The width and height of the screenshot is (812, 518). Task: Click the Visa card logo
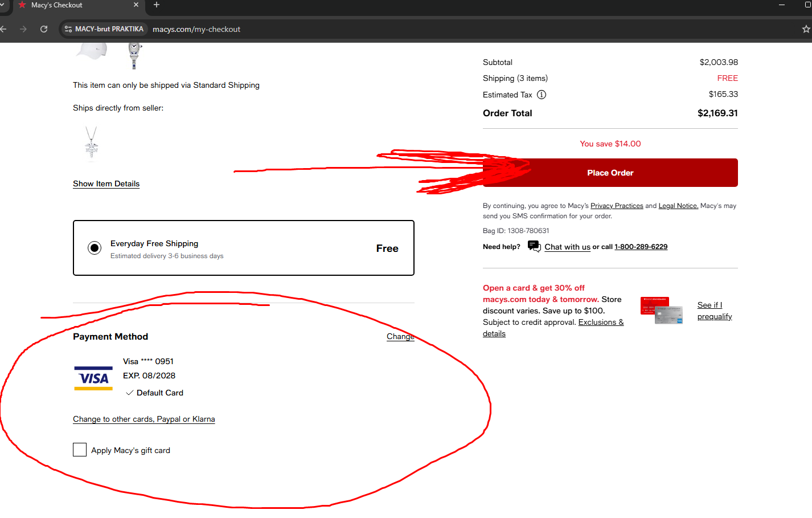(x=93, y=378)
